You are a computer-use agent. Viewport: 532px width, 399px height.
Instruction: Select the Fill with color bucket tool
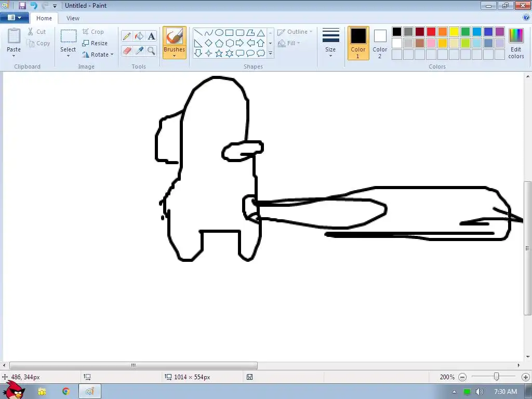click(139, 36)
